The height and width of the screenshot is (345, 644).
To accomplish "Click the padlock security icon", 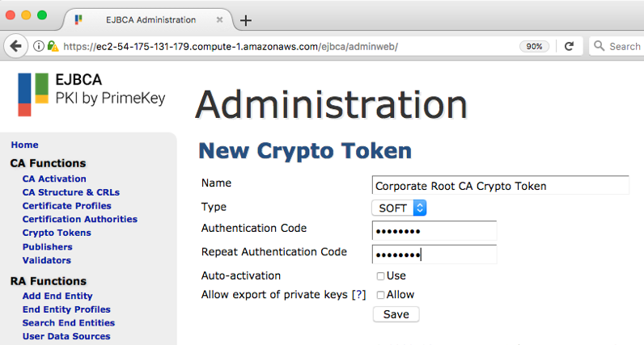I will (x=53, y=46).
